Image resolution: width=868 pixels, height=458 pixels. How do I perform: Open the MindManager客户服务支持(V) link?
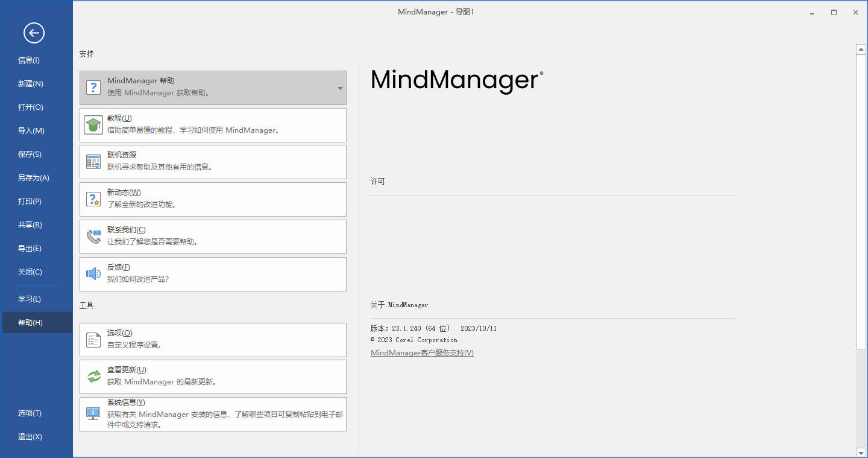(x=422, y=353)
